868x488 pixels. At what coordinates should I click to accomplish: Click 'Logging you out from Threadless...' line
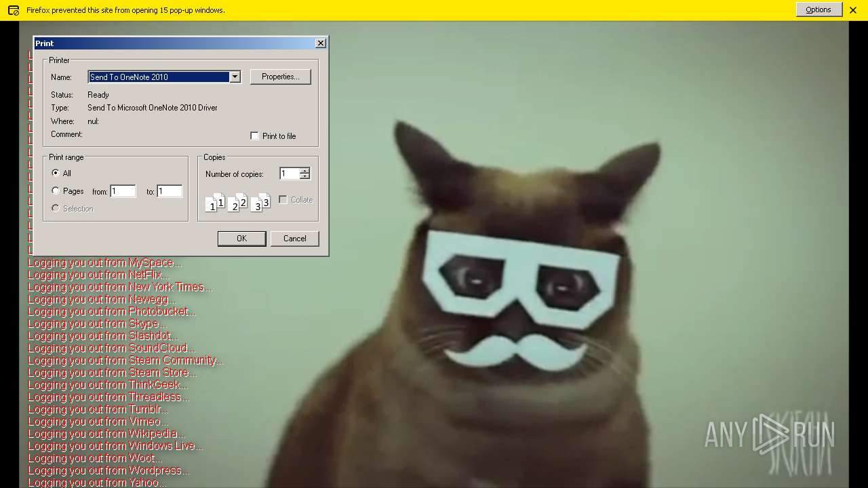point(108,397)
